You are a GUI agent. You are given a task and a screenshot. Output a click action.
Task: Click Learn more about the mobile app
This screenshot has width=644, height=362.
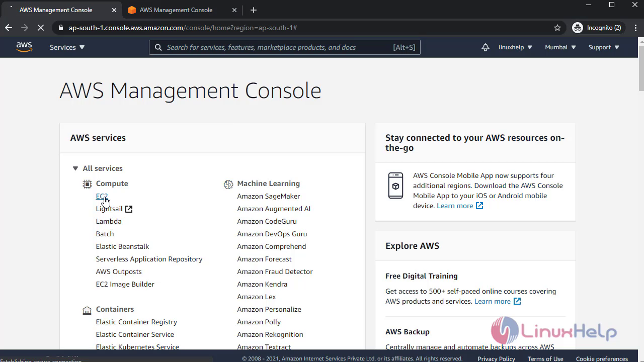click(455, 206)
